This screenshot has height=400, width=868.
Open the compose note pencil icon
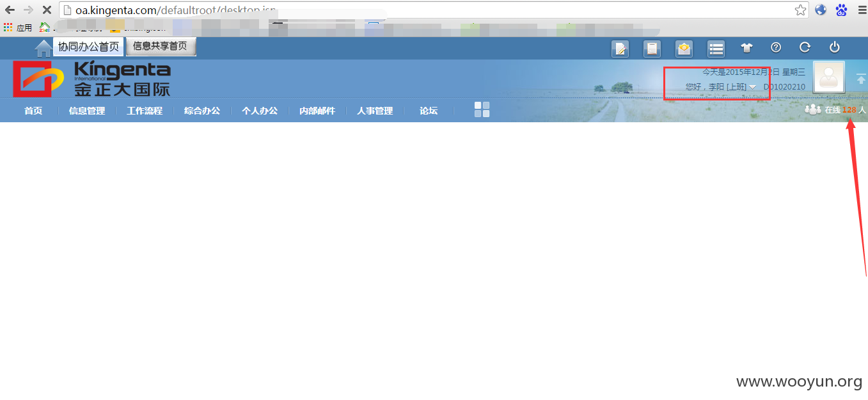(x=620, y=49)
